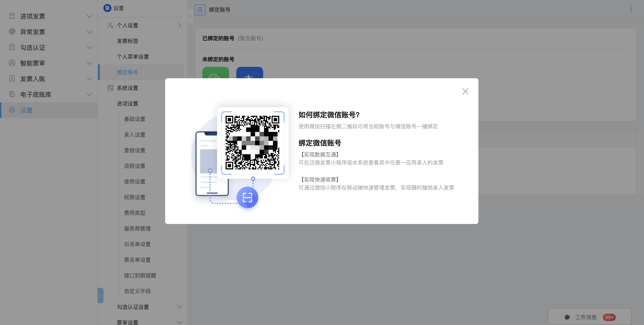
Task: Click the 设置 label in main sidebar
Action: [x=26, y=110]
